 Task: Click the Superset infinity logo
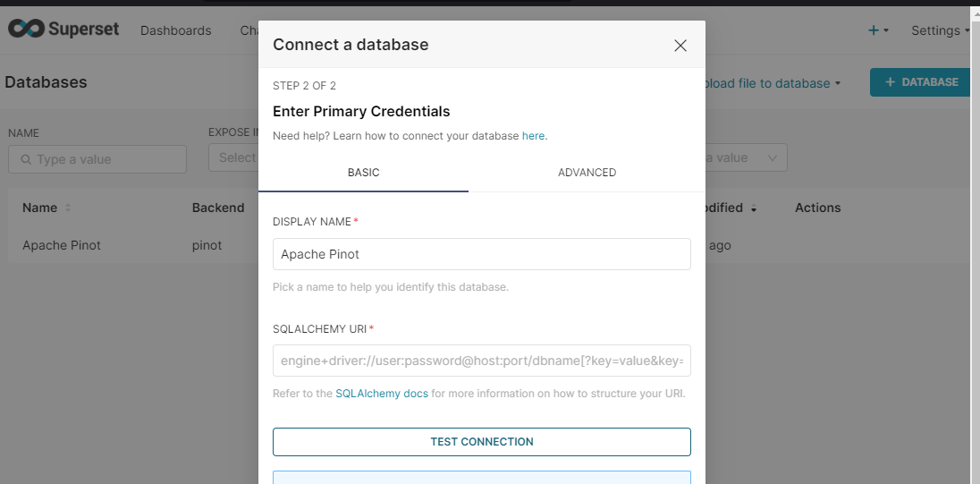(x=26, y=29)
